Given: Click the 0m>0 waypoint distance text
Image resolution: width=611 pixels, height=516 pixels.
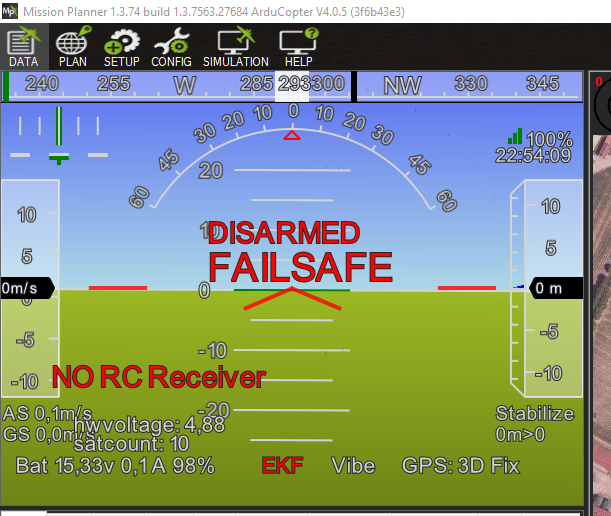Looking at the screenshot, I should 520,435.
